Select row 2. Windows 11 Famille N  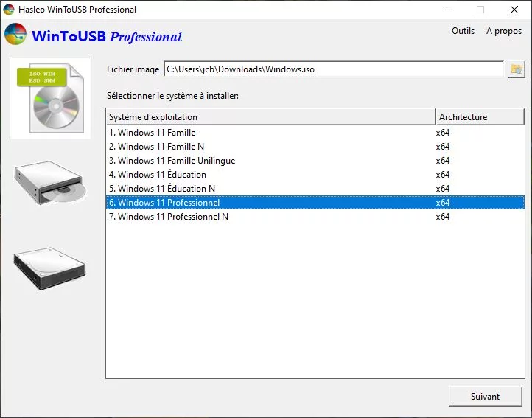pos(315,147)
